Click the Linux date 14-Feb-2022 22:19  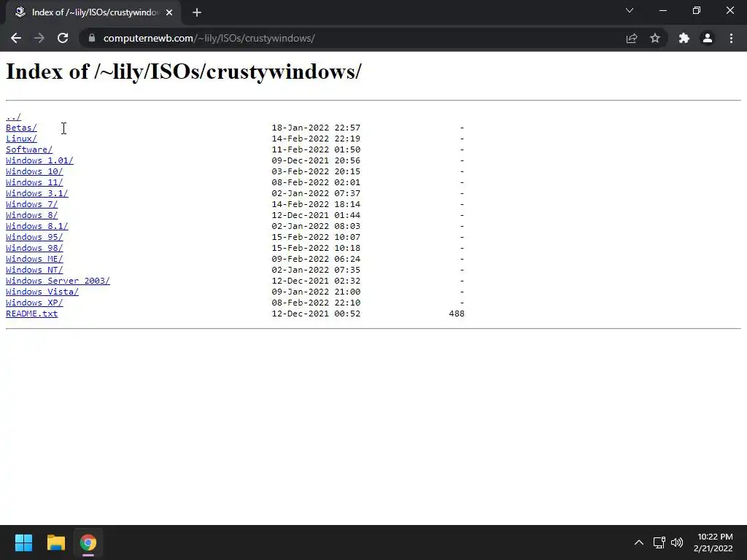[316, 139]
